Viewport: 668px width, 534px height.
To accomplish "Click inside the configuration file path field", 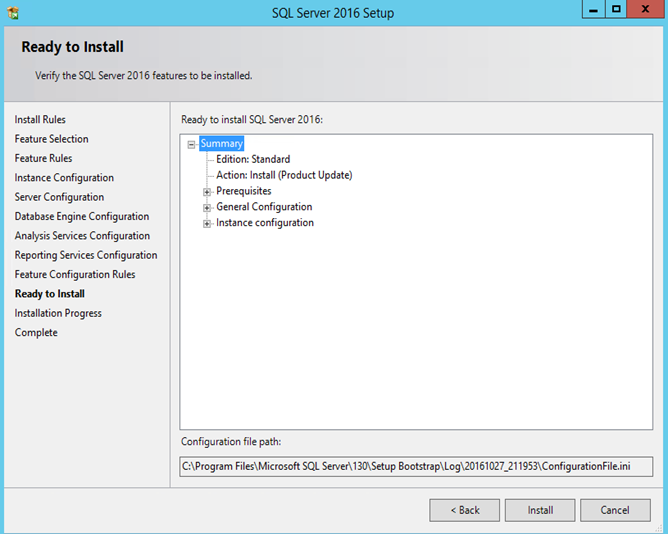I will click(416, 467).
